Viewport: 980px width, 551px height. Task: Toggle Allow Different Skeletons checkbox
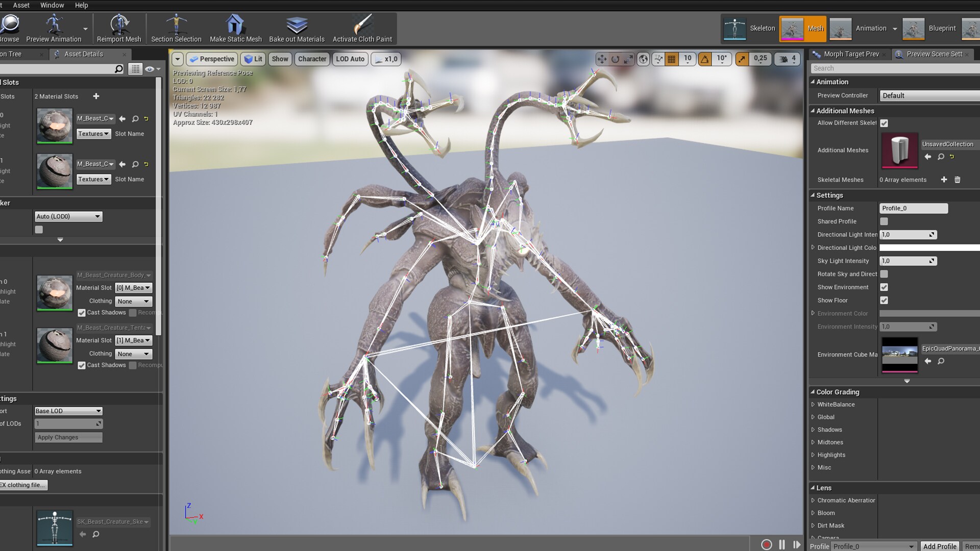[x=884, y=123]
